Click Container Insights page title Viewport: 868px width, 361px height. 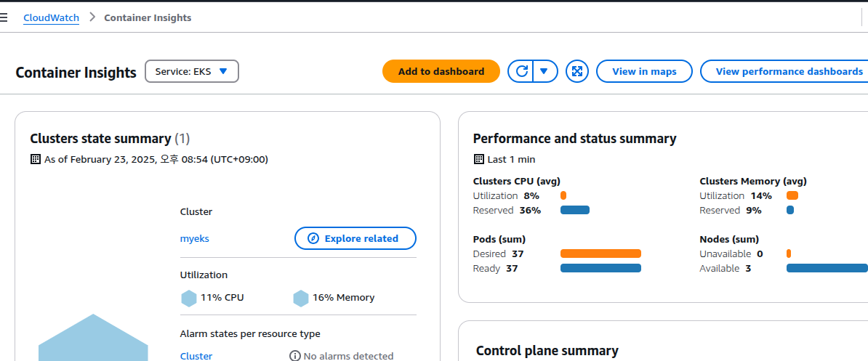[x=76, y=73]
